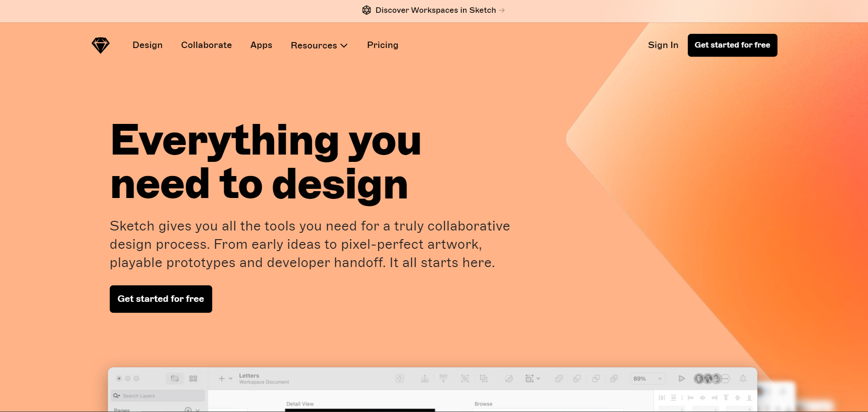
Task: Open the 89% zoom level dropdown
Action: click(x=647, y=379)
